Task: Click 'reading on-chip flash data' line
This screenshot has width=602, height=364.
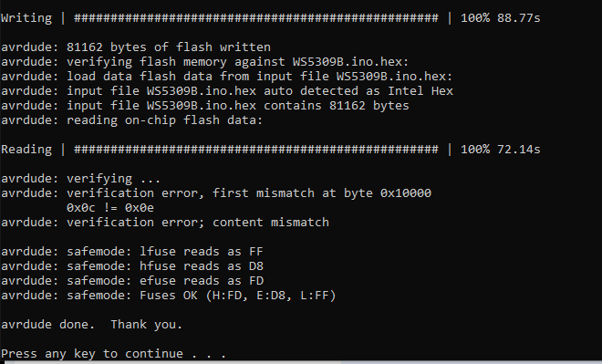Action: tap(132, 120)
